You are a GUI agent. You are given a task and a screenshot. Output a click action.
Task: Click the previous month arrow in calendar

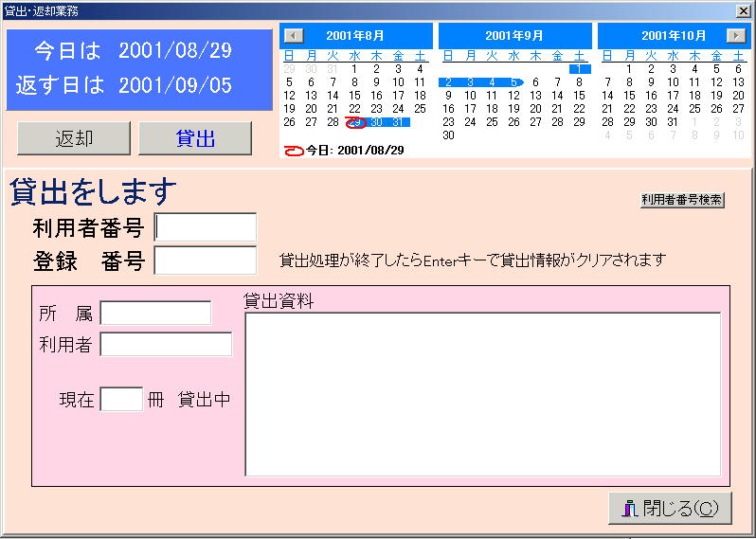(x=295, y=36)
